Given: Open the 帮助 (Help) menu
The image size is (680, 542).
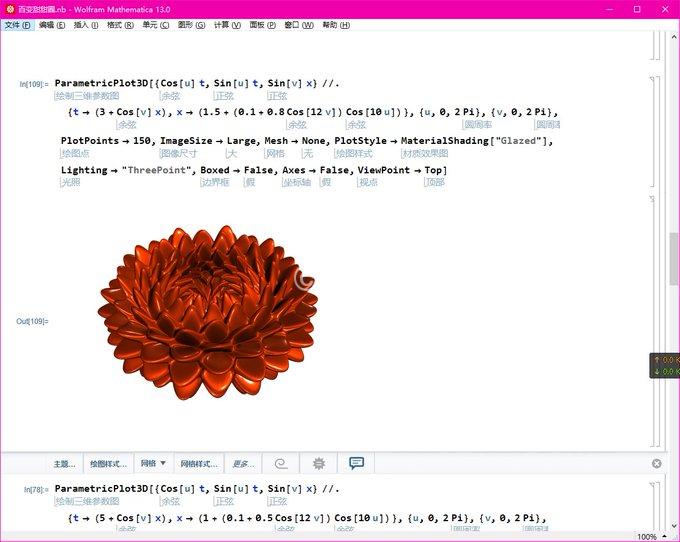Looking at the screenshot, I should pos(336,25).
